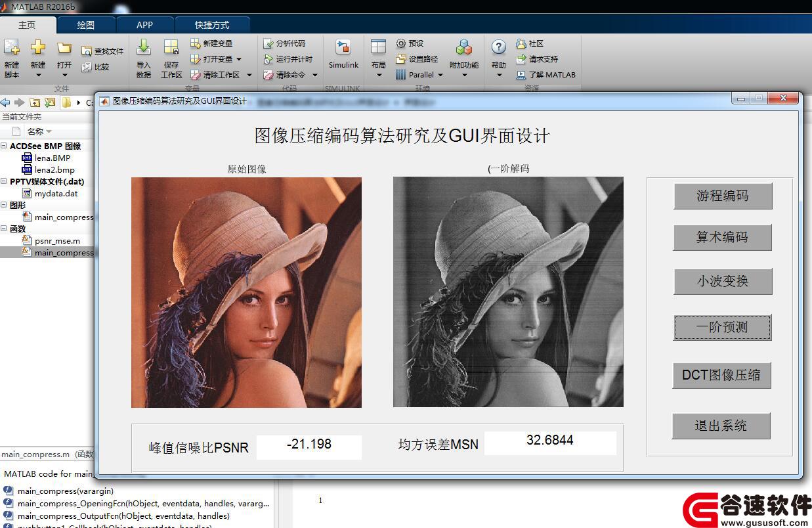Go up one folder level
Image resolution: width=812 pixels, height=528 pixels.
pyautogui.click(x=35, y=102)
